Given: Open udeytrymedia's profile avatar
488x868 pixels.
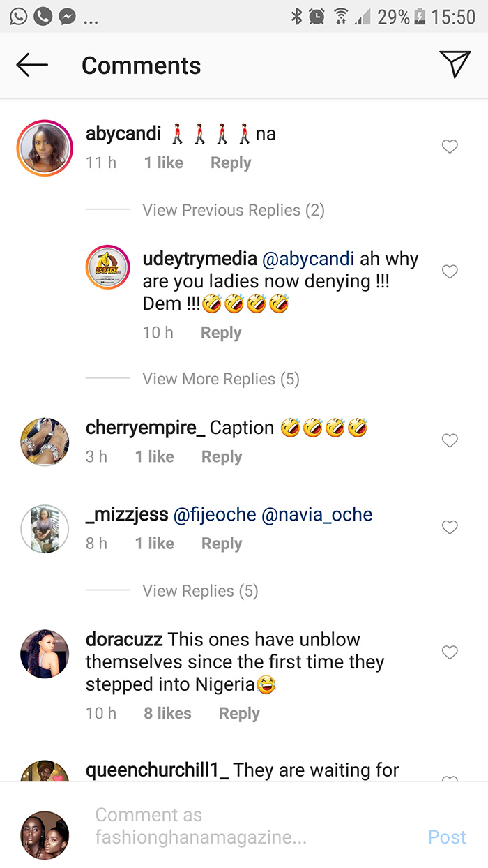Looking at the screenshot, I should click(x=109, y=268).
